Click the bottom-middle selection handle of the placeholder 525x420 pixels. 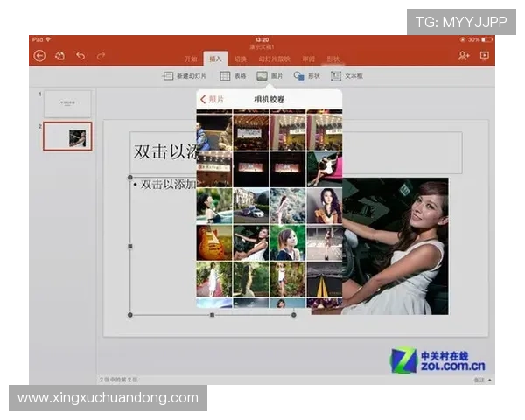[x=212, y=315]
